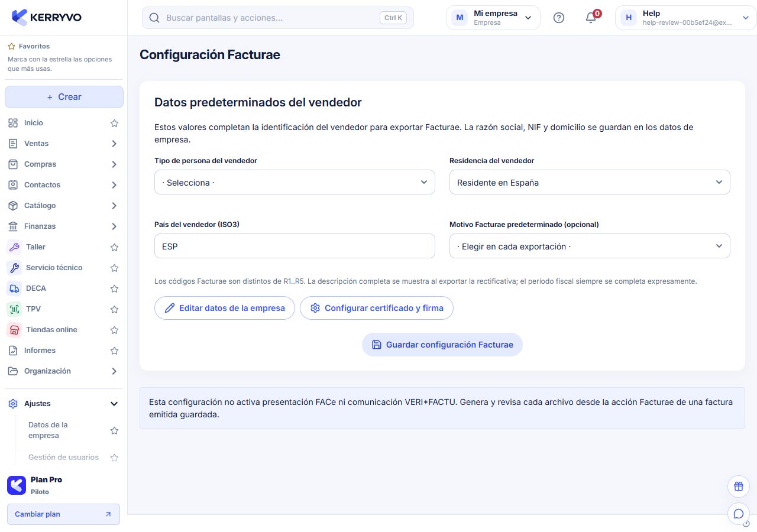Screen dimensions: 757x532
Task: Open the help question mark icon
Action: 559,18
